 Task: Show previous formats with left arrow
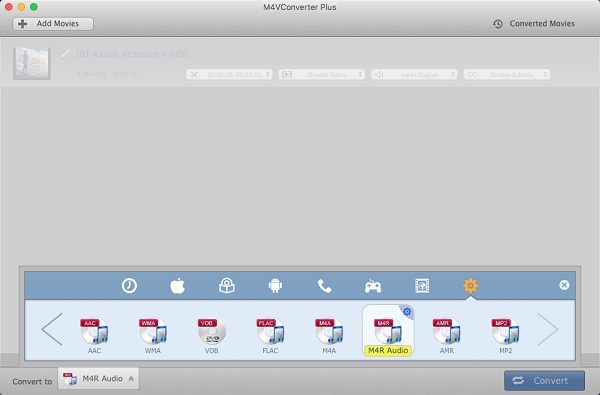tap(52, 329)
